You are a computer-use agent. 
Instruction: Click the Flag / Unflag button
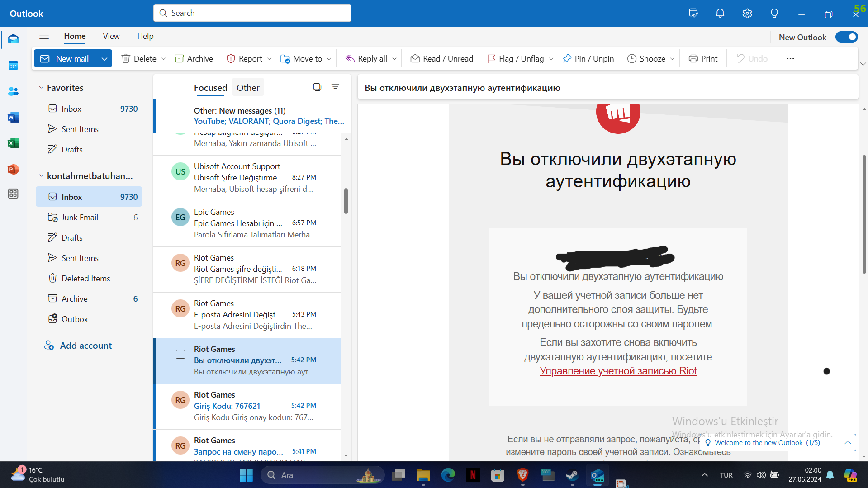click(x=516, y=59)
